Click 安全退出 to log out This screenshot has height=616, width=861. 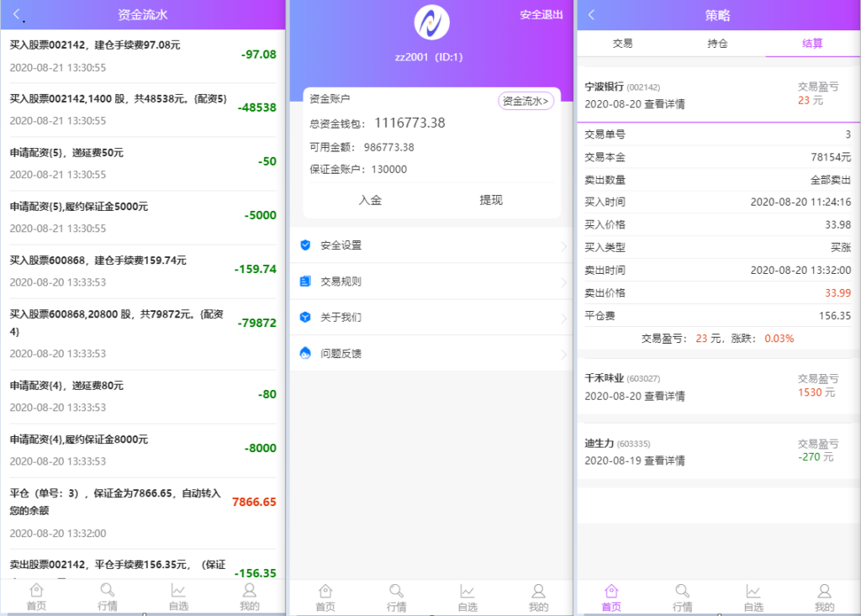pos(541,15)
